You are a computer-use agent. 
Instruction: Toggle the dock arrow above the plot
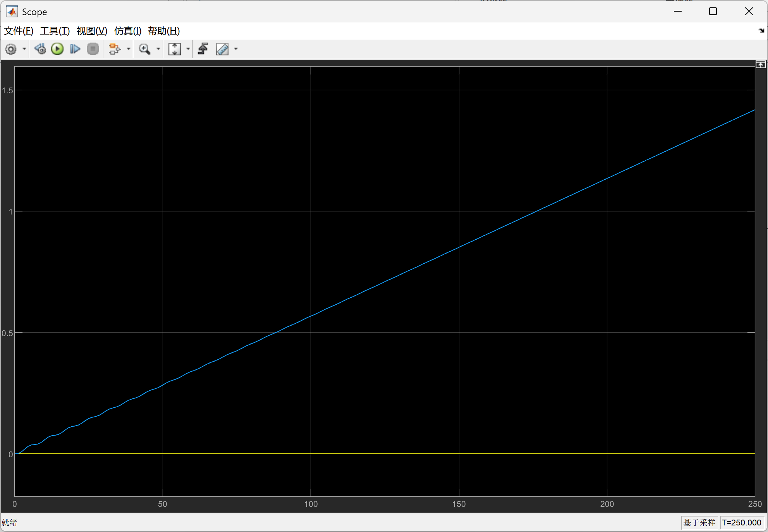point(759,64)
